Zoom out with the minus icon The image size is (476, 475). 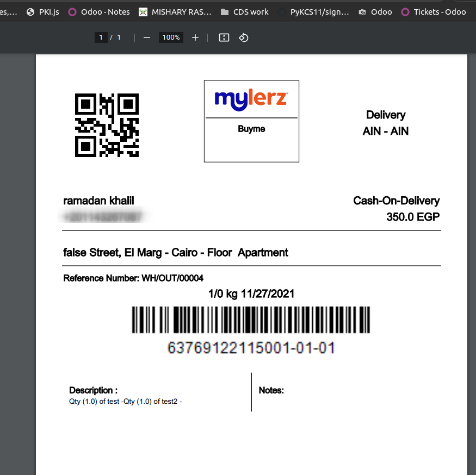point(147,37)
